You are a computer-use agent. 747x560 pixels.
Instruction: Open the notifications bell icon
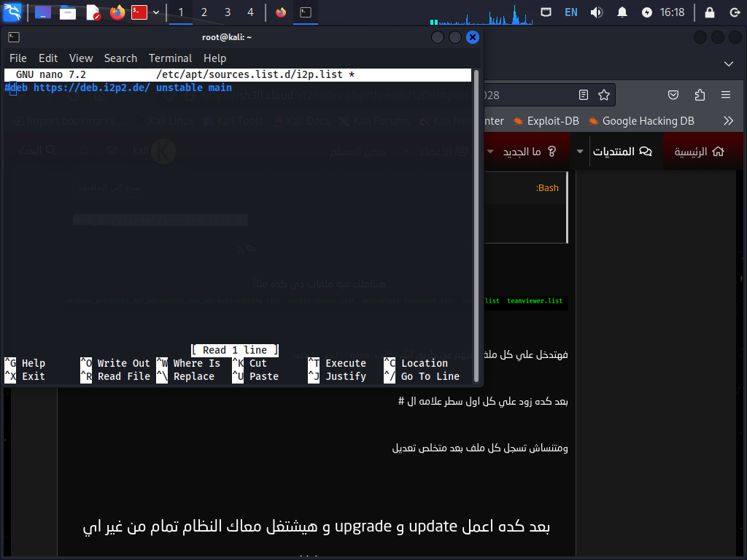[x=622, y=12]
